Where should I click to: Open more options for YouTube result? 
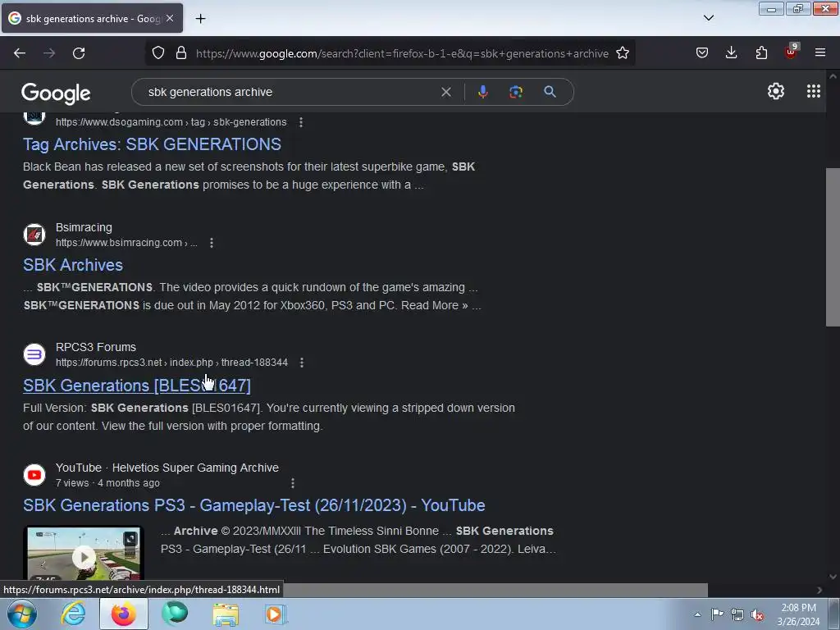pyautogui.click(x=293, y=483)
